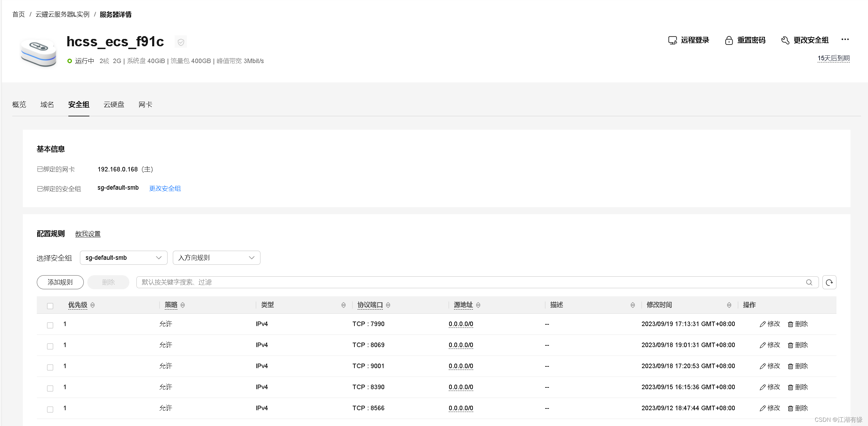Sort by priority column sort icon
This screenshot has height=426, width=868.
tap(93, 305)
